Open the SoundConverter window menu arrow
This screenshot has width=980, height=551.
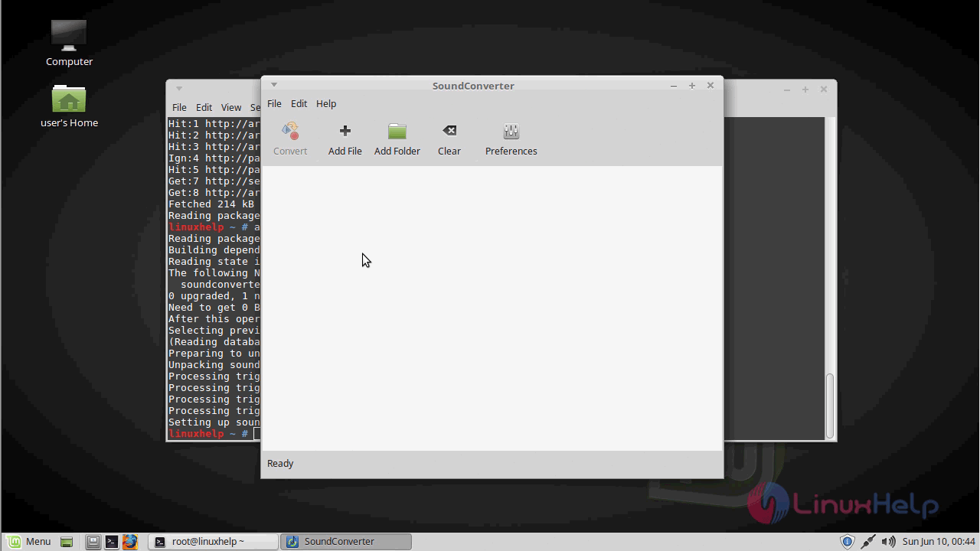[x=273, y=85]
